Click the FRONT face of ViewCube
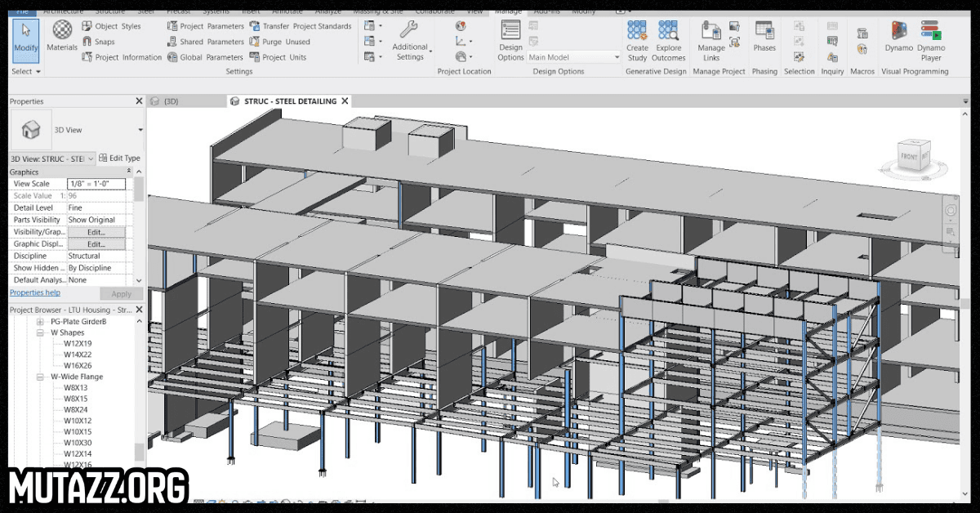Image resolution: width=980 pixels, height=513 pixels. [908, 156]
